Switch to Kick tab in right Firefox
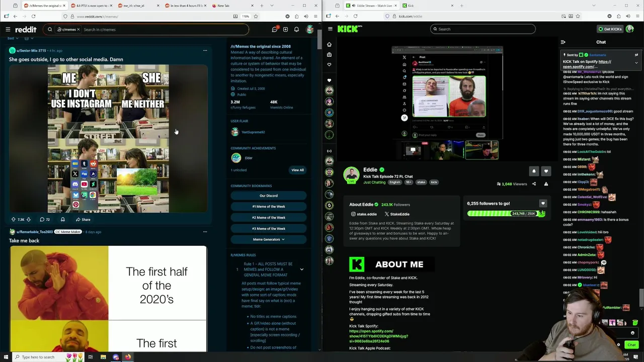 click(428, 6)
